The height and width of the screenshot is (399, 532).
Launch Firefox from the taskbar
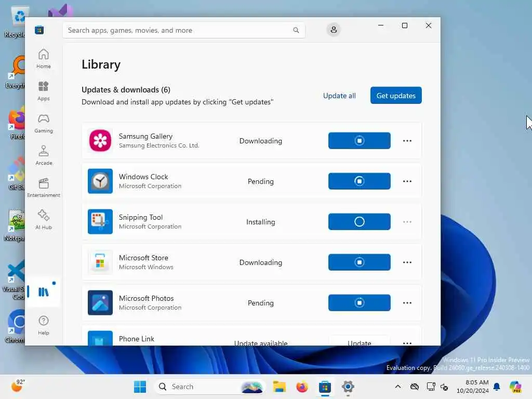[302, 387]
